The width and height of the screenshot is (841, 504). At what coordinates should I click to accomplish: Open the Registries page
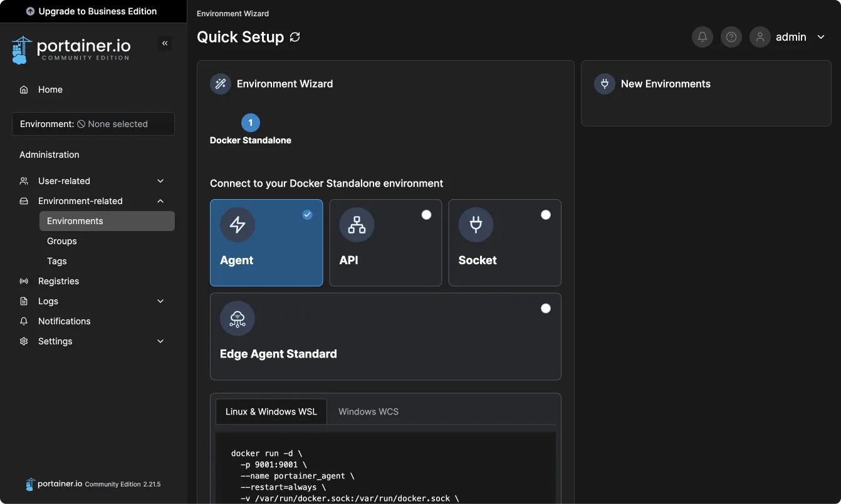pos(93,281)
